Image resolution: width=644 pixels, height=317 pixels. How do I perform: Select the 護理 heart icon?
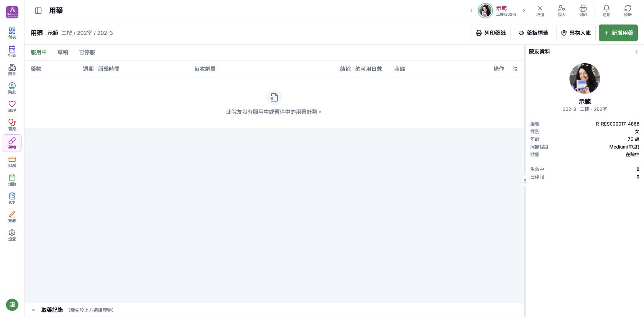click(x=12, y=106)
